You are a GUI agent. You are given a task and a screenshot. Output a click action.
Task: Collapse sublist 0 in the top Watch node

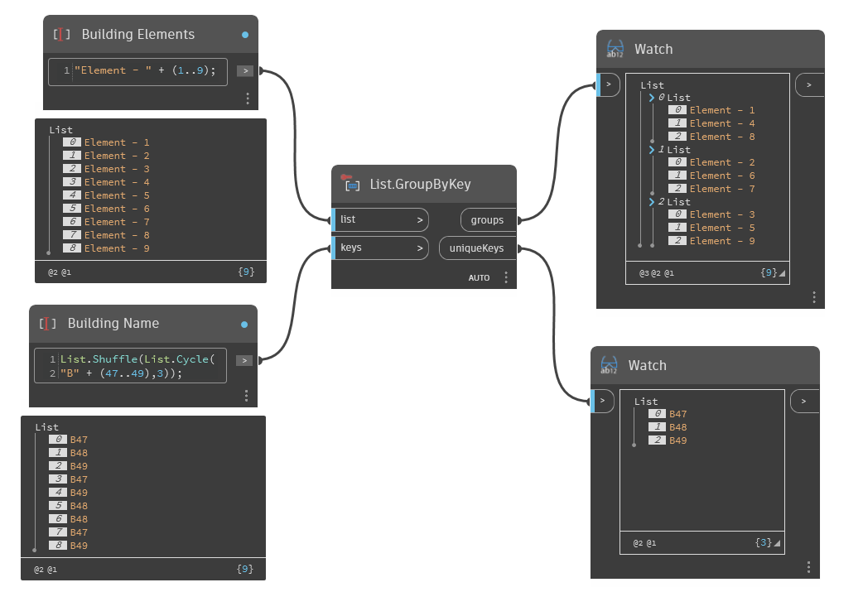click(652, 97)
